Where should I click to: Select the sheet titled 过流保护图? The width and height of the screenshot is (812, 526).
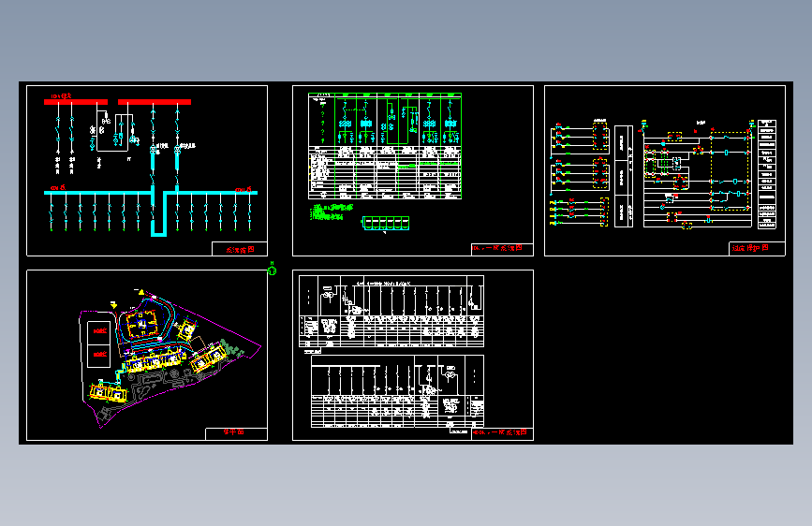665,171
